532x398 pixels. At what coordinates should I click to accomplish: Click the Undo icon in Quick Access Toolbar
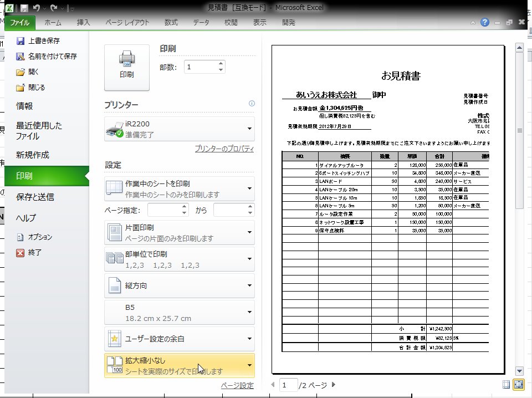click(x=36, y=7)
